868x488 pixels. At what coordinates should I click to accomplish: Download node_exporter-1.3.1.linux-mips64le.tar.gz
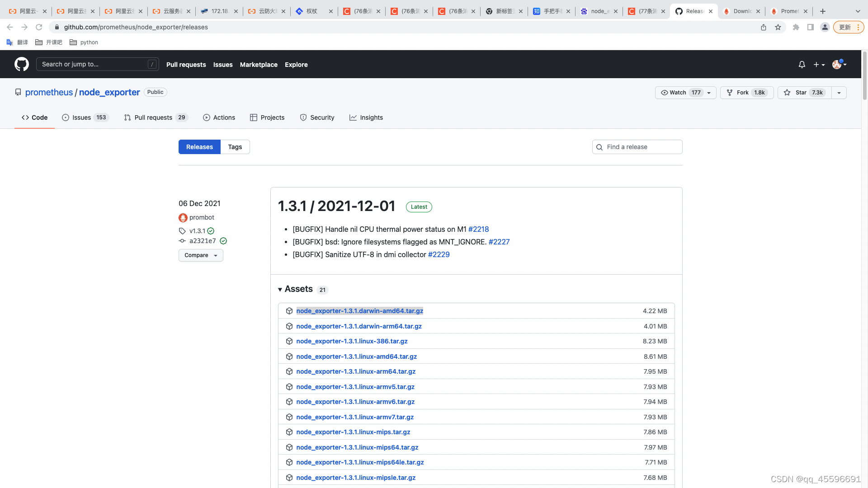360,462
